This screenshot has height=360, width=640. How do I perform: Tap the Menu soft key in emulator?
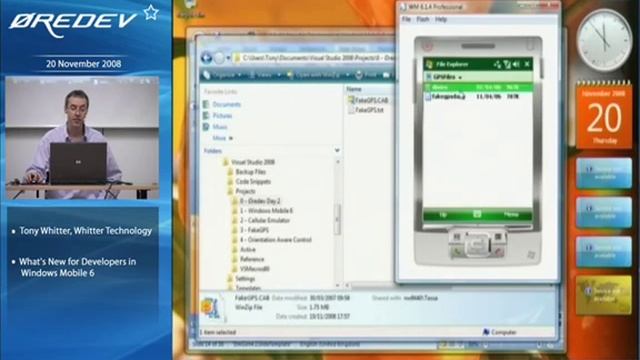point(511,215)
